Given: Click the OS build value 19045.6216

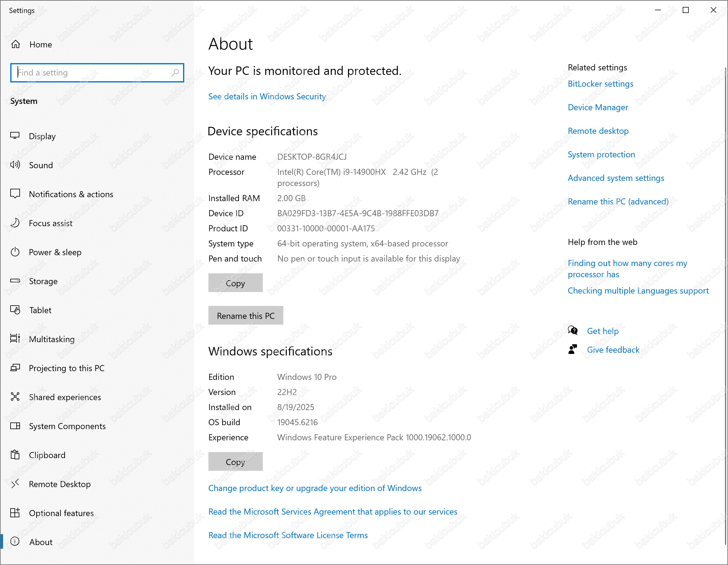Looking at the screenshot, I should 297,422.
